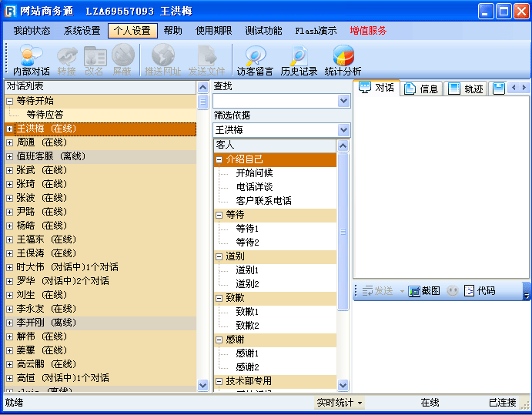532x415 pixels.
Task: Collapse the 等待开始 group
Action: coord(9,101)
